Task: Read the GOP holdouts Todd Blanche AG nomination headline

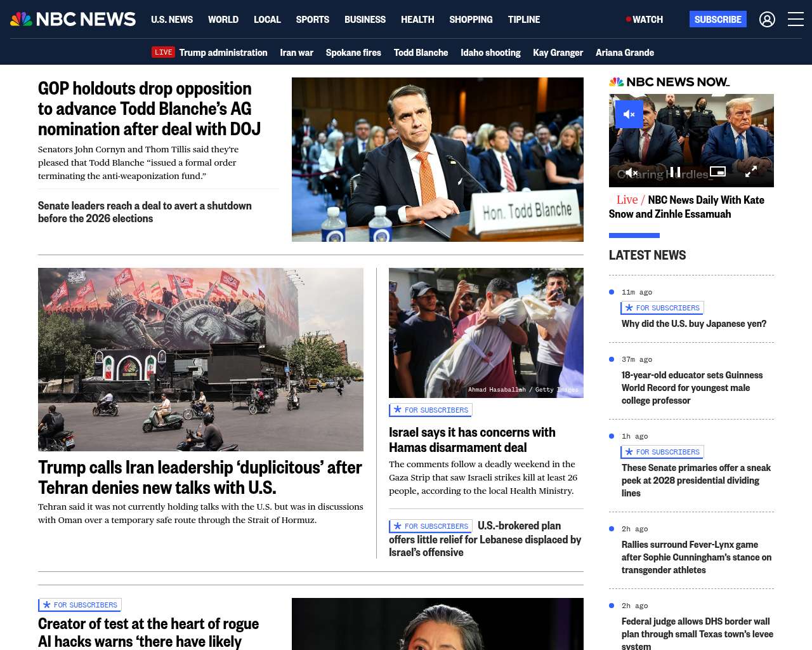Action: tap(150, 109)
